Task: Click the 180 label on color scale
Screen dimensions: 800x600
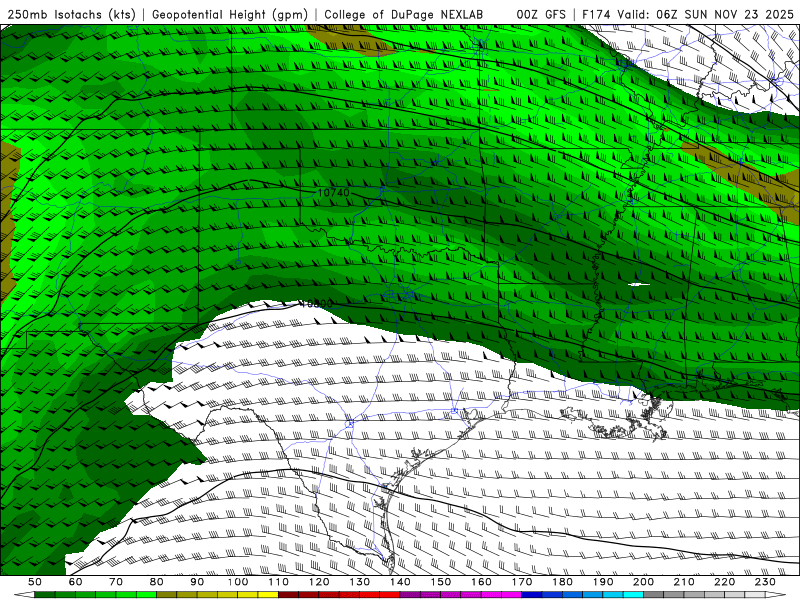Action: click(x=562, y=582)
